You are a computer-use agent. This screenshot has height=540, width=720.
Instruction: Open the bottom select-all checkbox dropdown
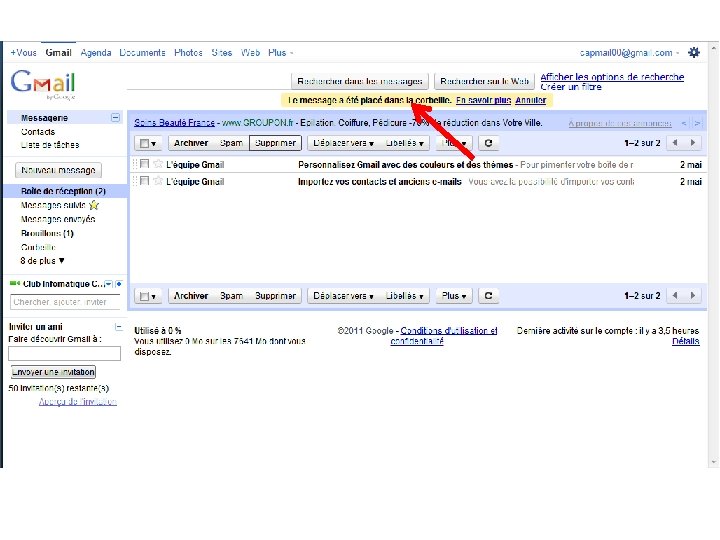click(x=148, y=296)
